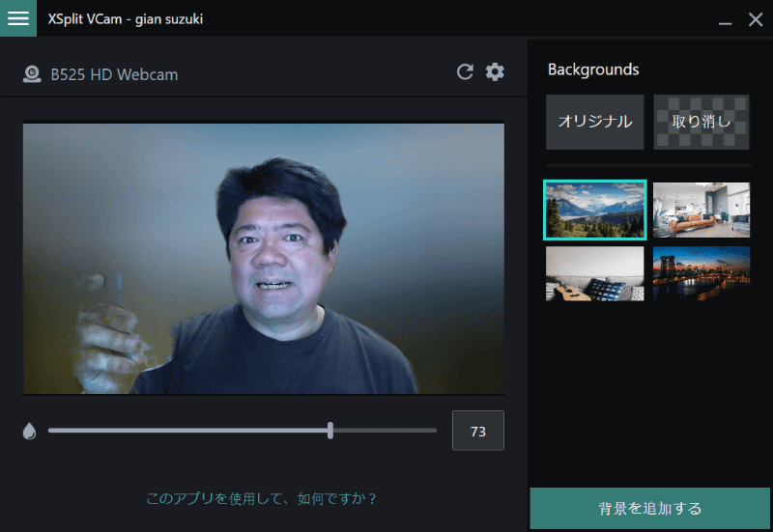
Task: Select the living room background
Action: (701, 210)
